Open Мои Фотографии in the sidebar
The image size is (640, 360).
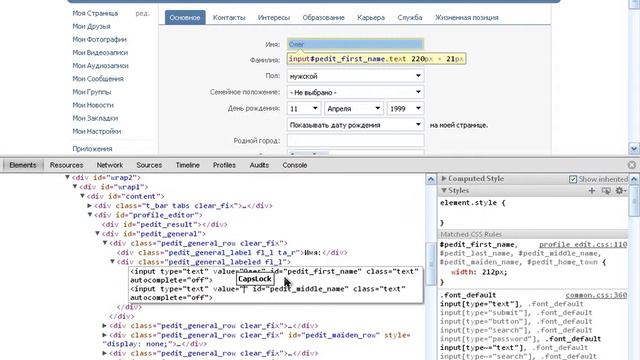100,39
